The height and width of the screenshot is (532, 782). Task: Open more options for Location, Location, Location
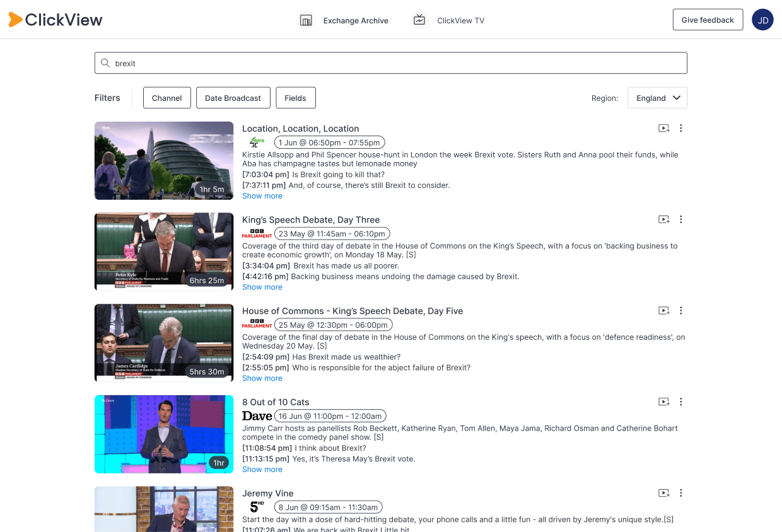tap(680, 128)
